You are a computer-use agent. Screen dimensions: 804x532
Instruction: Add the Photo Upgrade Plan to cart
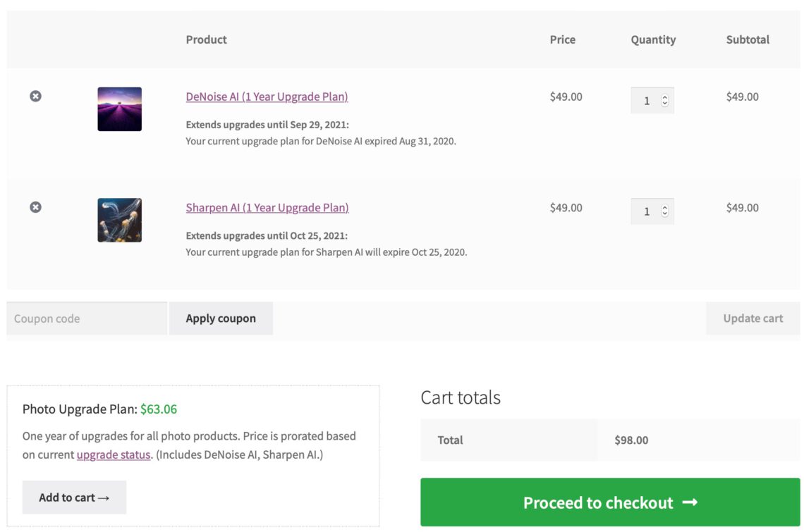(x=74, y=497)
